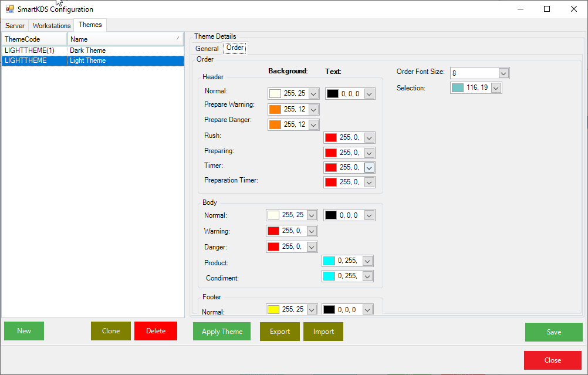Switch to the Server tab
This screenshot has width=588, height=375.
pyautogui.click(x=15, y=26)
